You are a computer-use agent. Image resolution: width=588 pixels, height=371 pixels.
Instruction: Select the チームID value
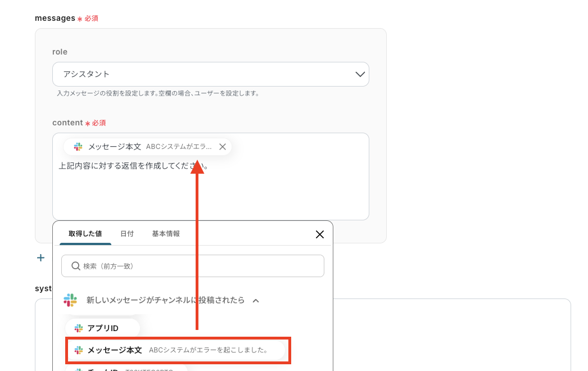(101, 369)
